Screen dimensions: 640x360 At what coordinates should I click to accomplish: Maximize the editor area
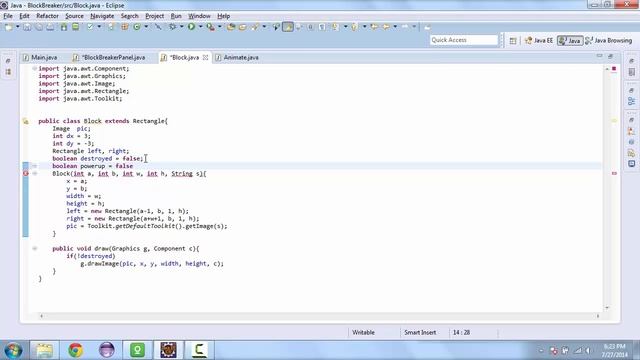click(611, 56)
